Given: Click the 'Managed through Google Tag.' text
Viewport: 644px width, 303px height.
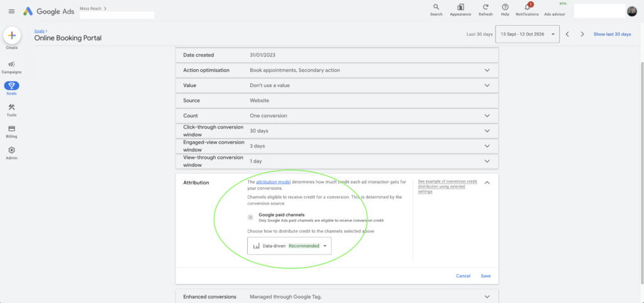Looking at the screenshot, I should [286, 297].
